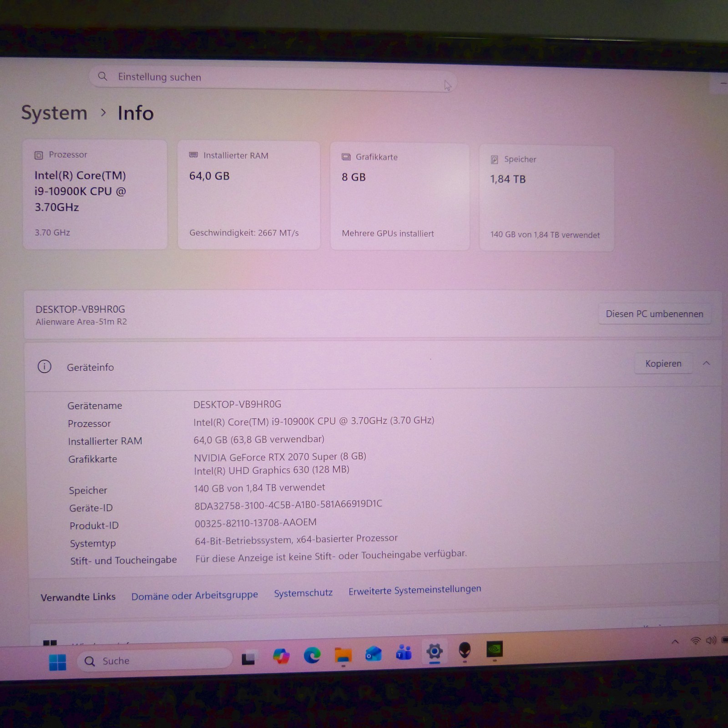Select the Geräte-ID value
This screenshot has height=728, width=728.
tap(288, 505)
